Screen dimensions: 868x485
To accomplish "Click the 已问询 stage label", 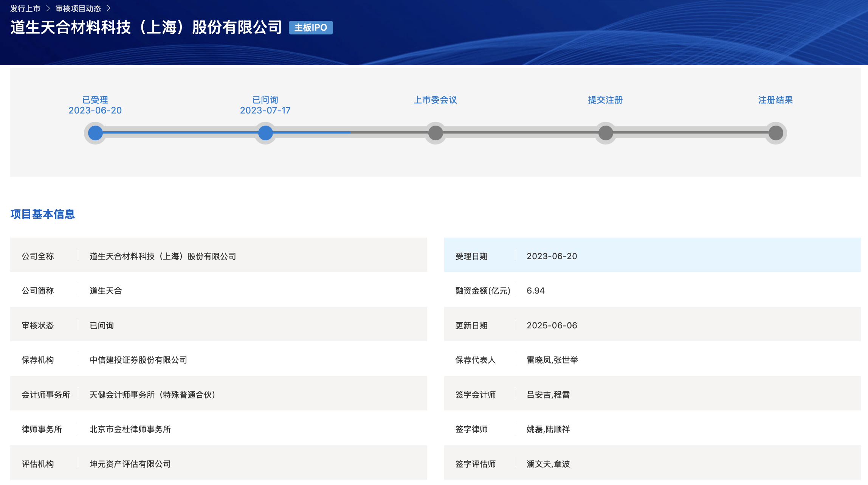I will (265, 100).
